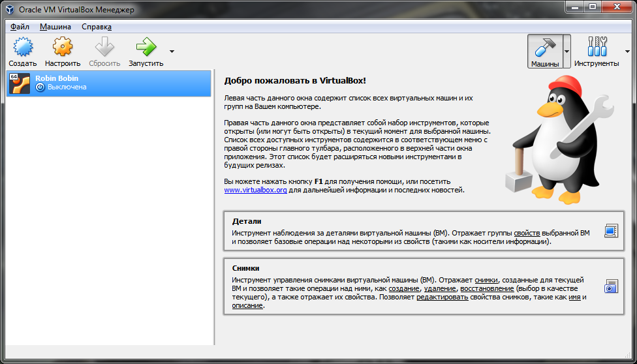This screenshot has height=364, width=637.
Task: Click the Детали tool monitor icon
Action: (611, 231)
